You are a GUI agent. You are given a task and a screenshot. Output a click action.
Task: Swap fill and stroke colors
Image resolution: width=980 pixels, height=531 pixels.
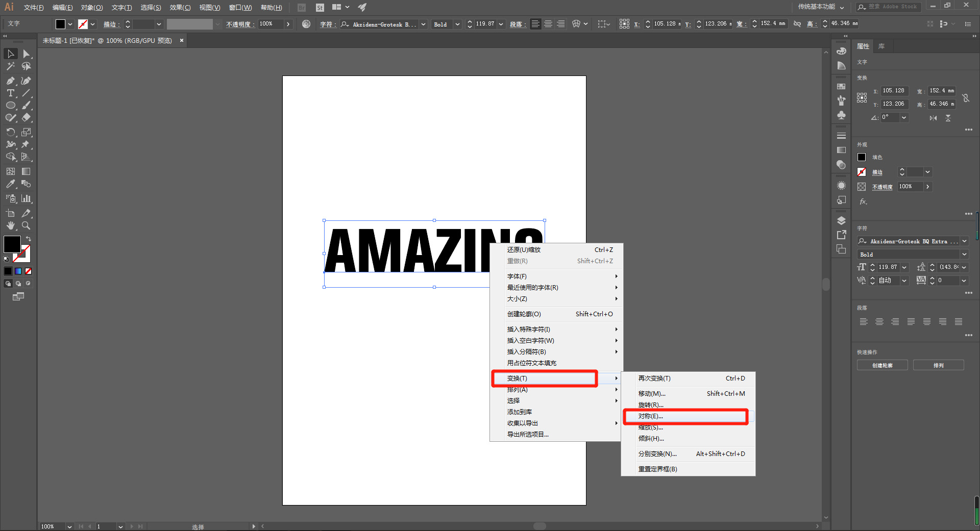[x=29, y=239]
